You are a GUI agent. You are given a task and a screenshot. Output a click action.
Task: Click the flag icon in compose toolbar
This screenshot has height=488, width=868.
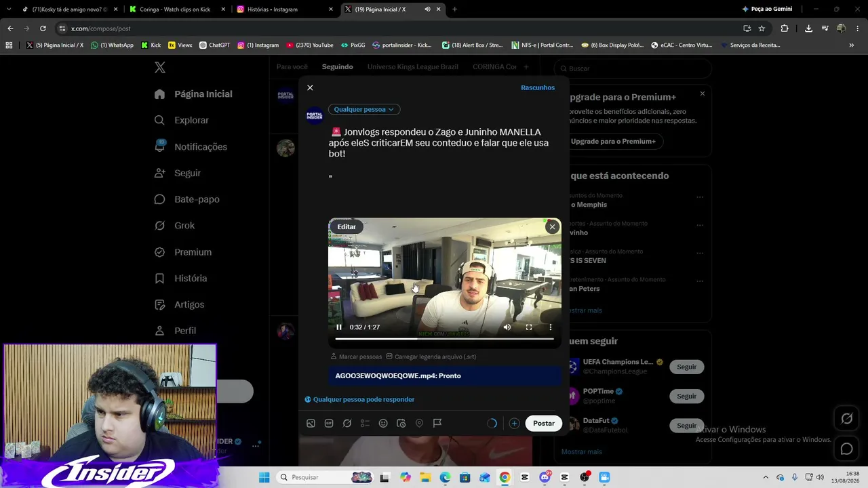pos(437,424)
